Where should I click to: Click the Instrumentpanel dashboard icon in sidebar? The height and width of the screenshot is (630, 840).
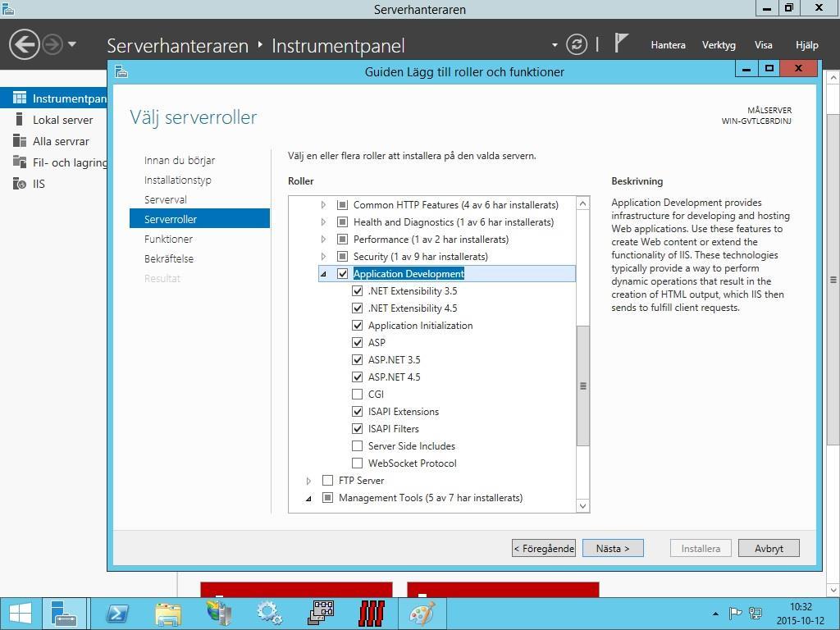pyautogui.click(x=20, y=98)
